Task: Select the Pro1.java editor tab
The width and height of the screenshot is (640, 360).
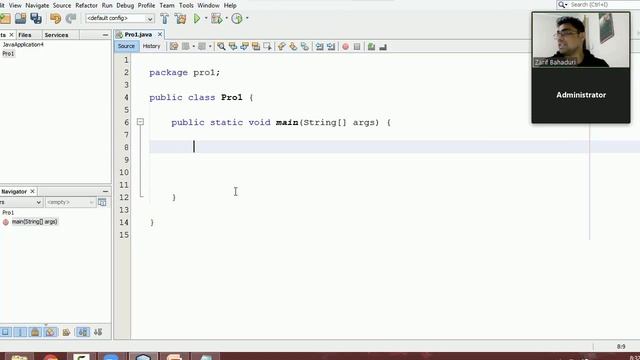Action: click(138, 35)
